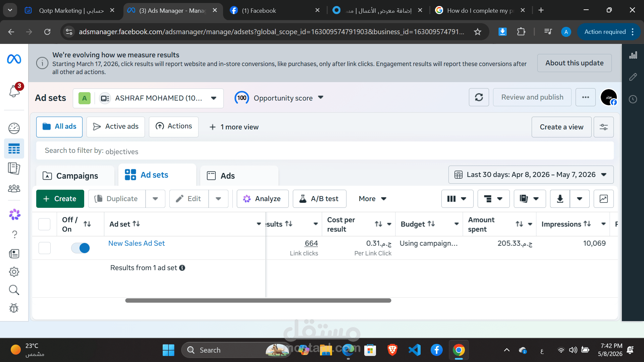
Task: Focus the Search to filter by field
Action: pyautogui.click(x=325, y=151)
